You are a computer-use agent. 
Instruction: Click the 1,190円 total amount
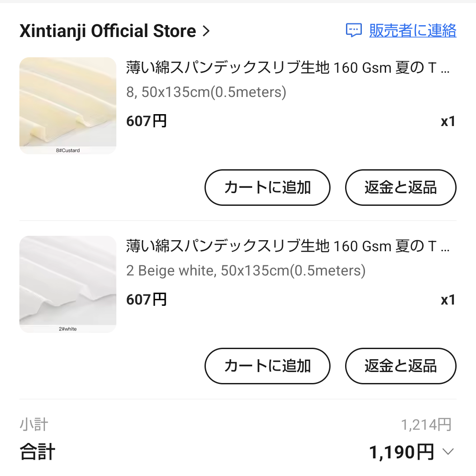coord(402,452)
